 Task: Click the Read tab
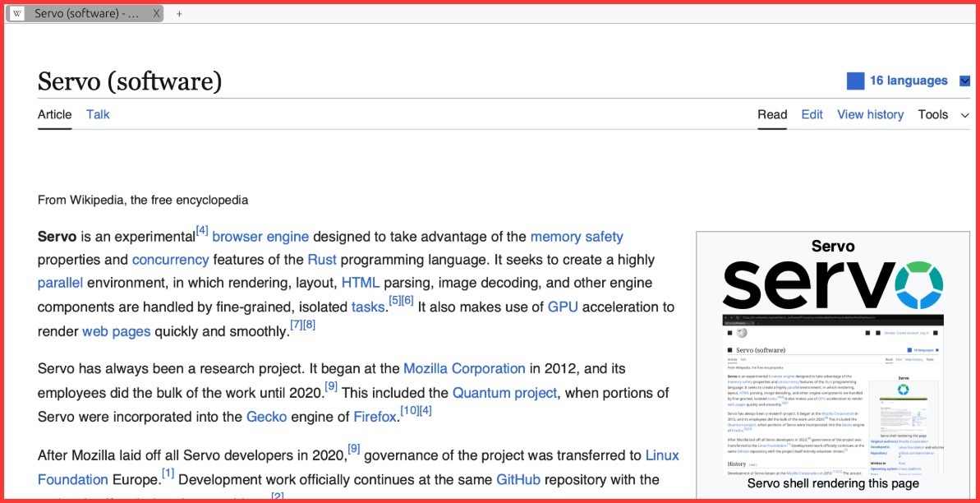point(772,114)
